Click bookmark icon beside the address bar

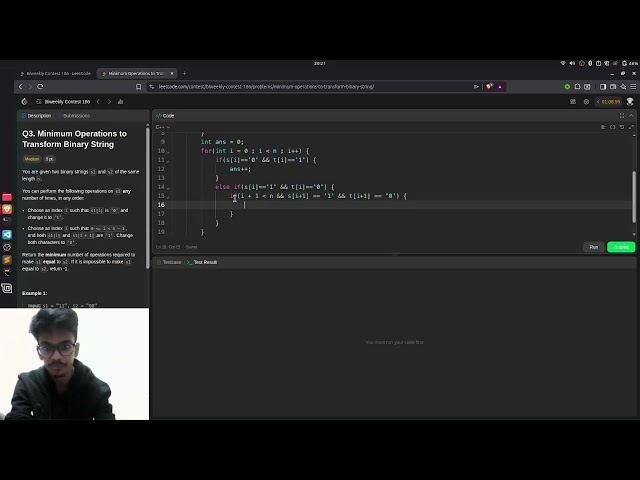138,87
